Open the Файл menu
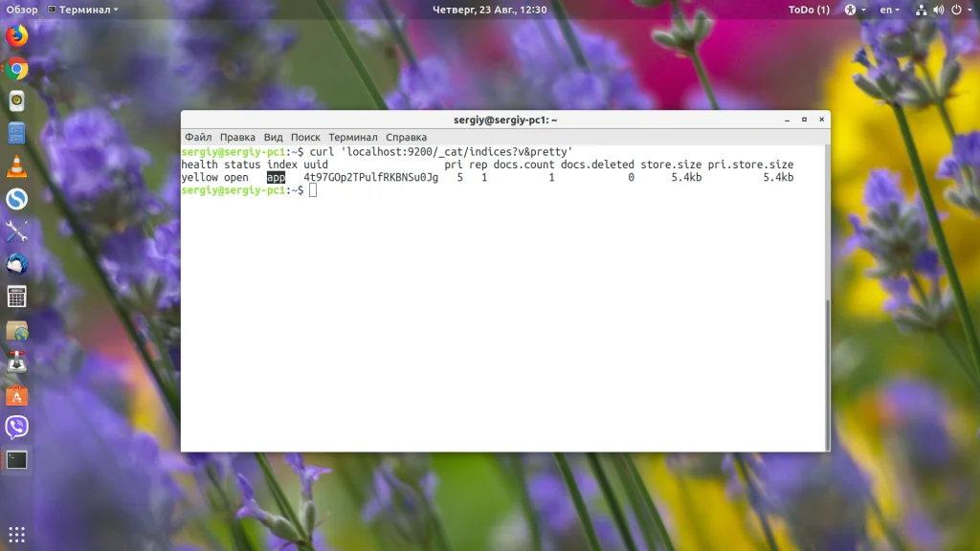Image resolution: width=980 pixels, height=551 pixels. point(198,137)
